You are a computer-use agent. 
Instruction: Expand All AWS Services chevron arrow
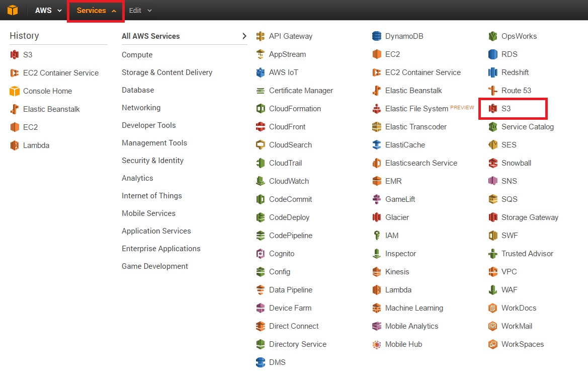(244, 36)
